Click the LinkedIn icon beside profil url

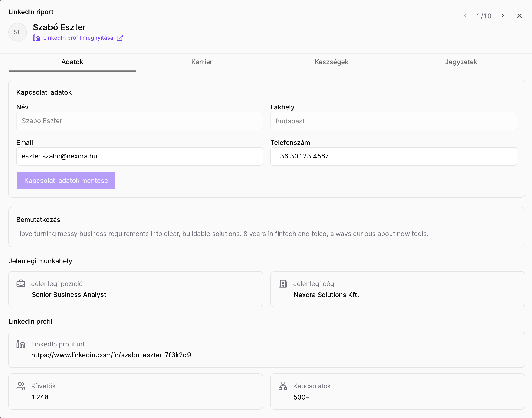pyautogui.click(x=21, y=344)
